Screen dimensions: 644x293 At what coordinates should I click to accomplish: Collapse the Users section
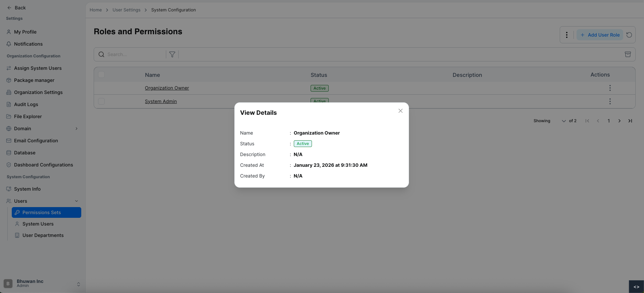(77, 201)
